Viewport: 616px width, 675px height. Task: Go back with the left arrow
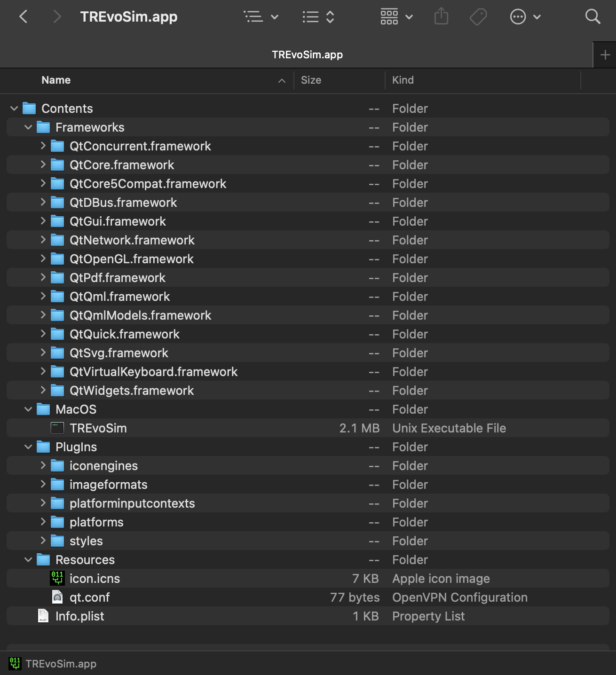(x=23, y=17)
